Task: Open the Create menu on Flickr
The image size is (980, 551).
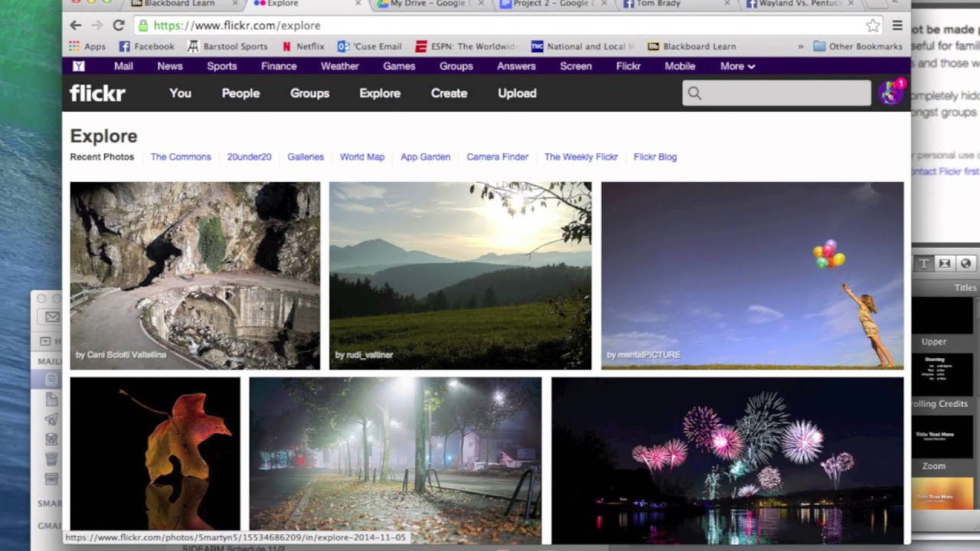Action: pos(449,93)
